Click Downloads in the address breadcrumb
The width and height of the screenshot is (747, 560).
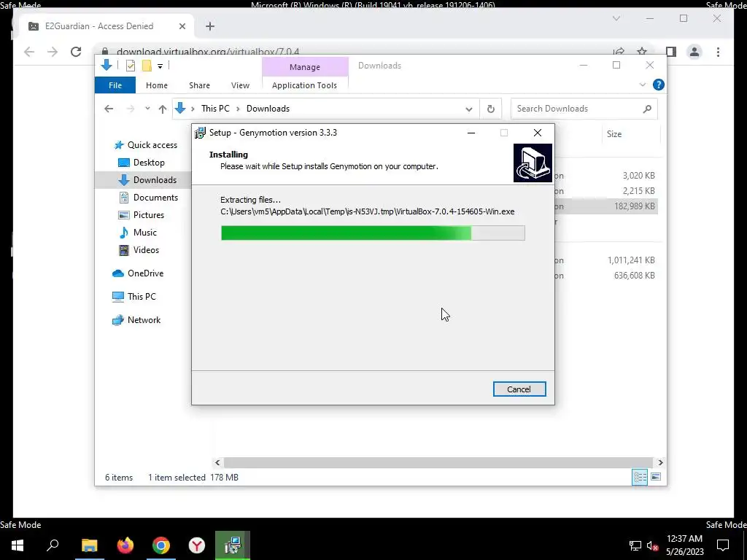268,109
